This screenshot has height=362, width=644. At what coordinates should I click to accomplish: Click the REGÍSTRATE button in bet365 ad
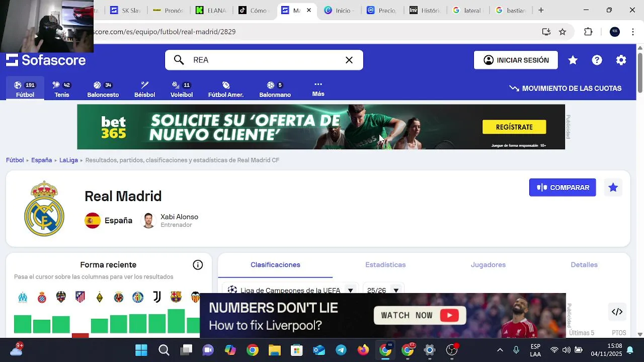point(514,127)
